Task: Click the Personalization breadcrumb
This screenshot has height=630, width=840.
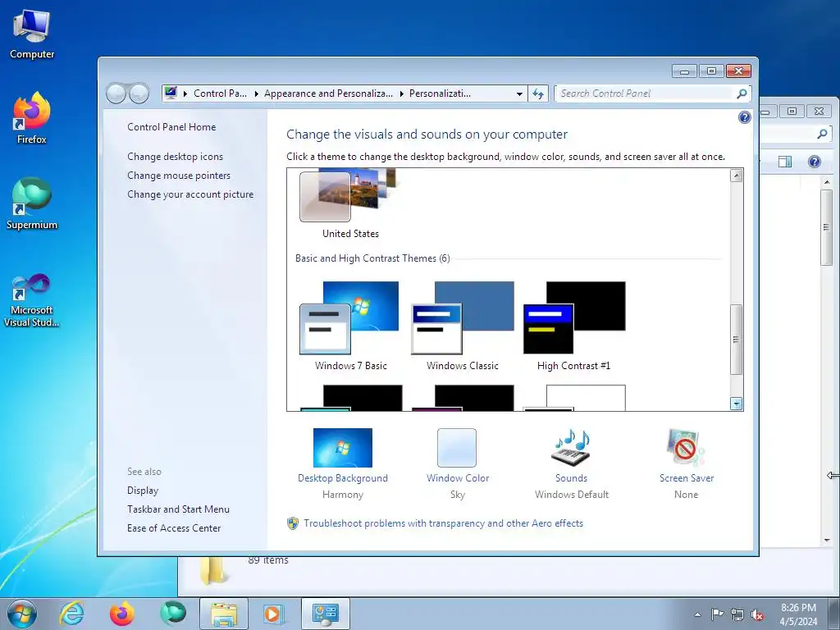Action: 440,94
